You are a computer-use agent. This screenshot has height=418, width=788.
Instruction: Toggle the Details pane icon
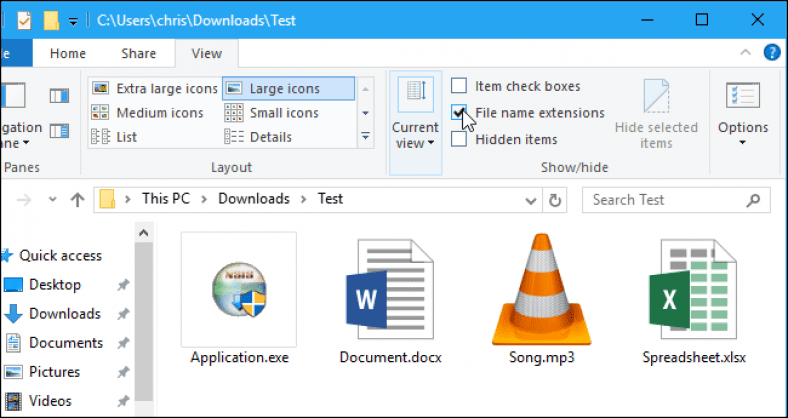tap(59, 131)
